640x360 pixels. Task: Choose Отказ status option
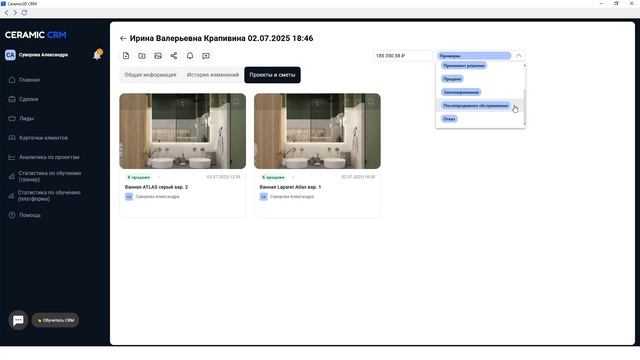point(449,119)
